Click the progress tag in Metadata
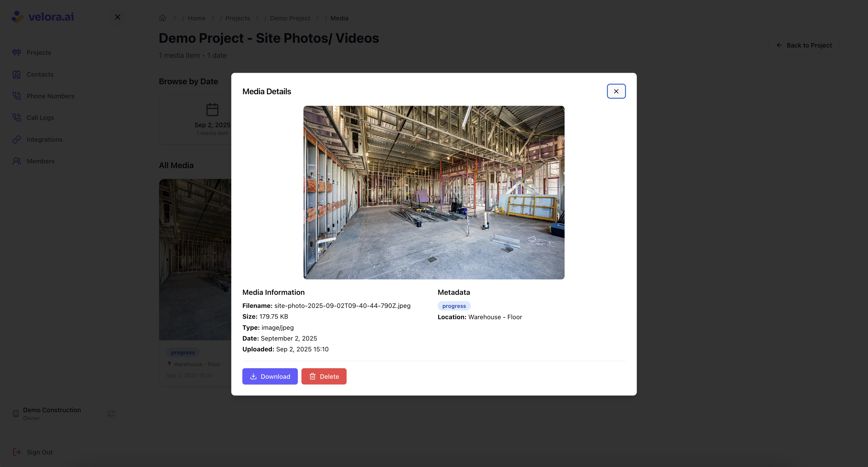868x467 pixels. pos(454,306)
